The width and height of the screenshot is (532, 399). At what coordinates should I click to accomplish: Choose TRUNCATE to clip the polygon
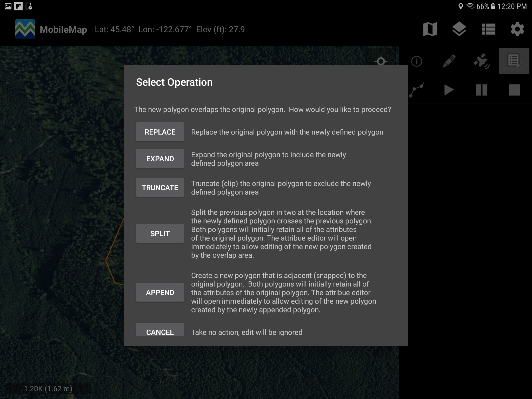(160, 188)
